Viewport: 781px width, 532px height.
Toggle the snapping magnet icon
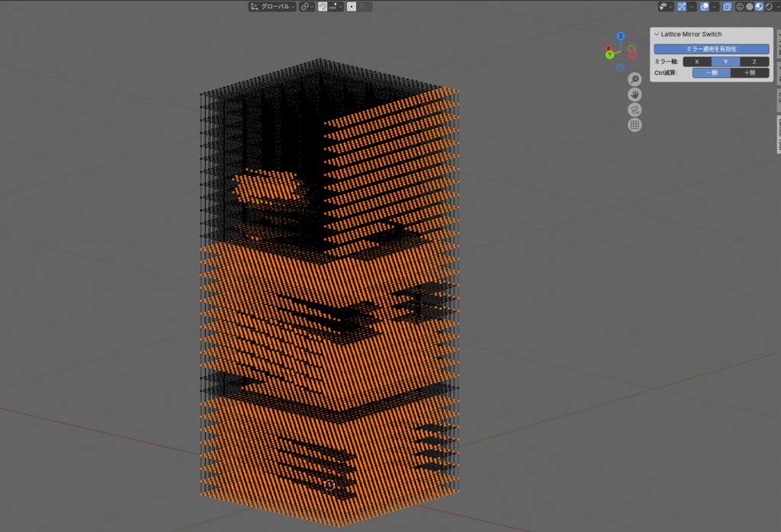323,6
